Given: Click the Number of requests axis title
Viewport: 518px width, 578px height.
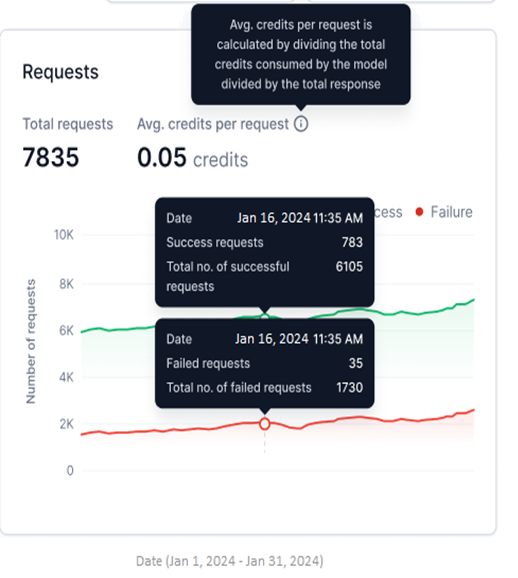Looking at the screenshot, I should (31, 341).
